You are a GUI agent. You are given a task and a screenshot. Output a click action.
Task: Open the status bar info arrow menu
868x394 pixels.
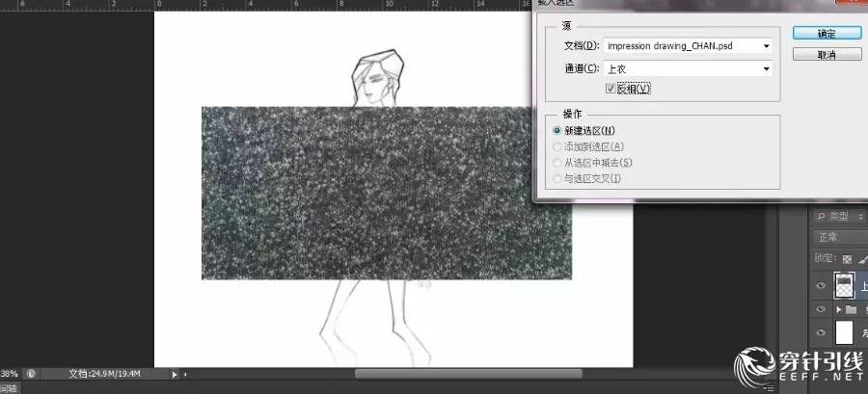pos(175,374)
